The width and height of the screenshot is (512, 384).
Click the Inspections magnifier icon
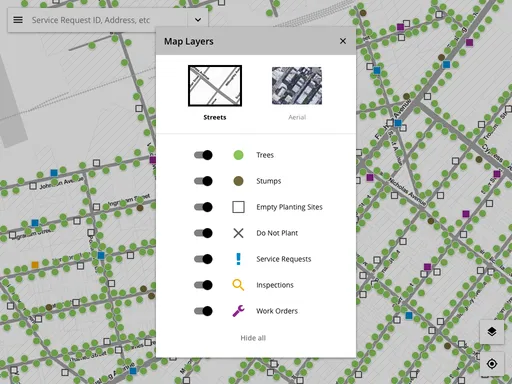(x=238, y=285)
